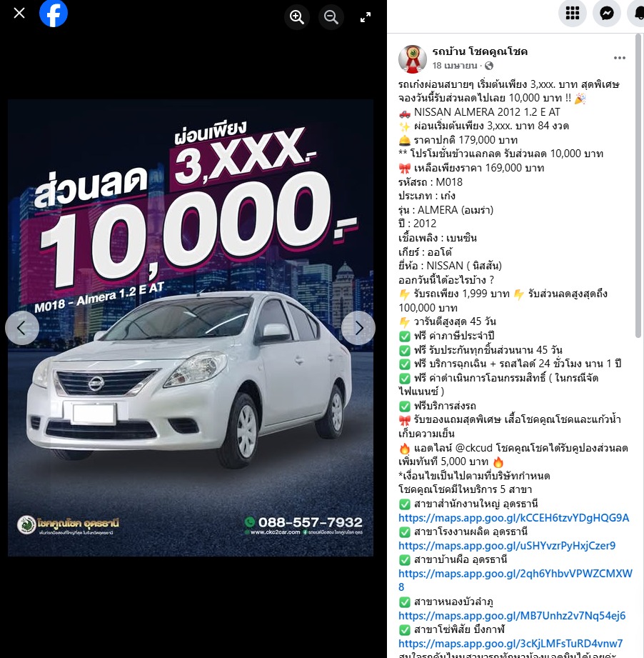Open maps link ending MB7Unhz2v7Nq54ej6
644x658 pixels.
[512, 616]
